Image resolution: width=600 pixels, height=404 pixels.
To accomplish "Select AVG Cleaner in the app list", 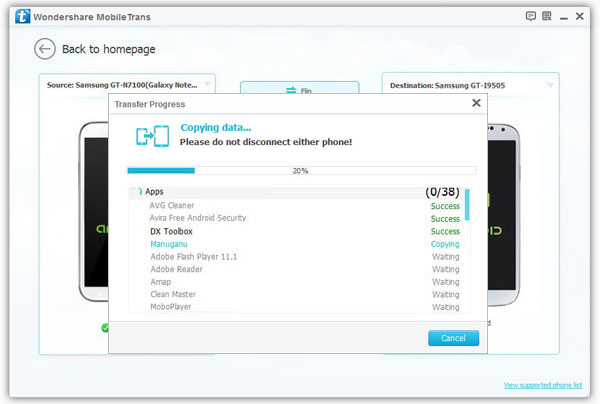I will (172, 205).
